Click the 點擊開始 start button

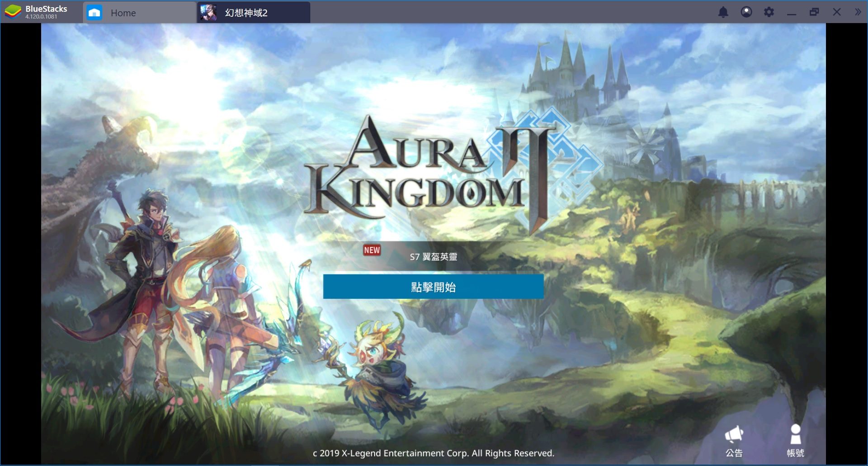coord(433,287)
